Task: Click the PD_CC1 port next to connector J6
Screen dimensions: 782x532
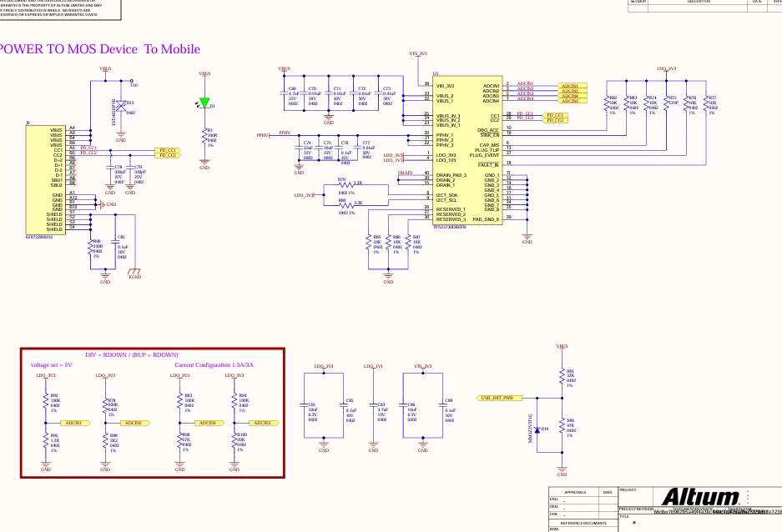Action: tap(168, 150)
